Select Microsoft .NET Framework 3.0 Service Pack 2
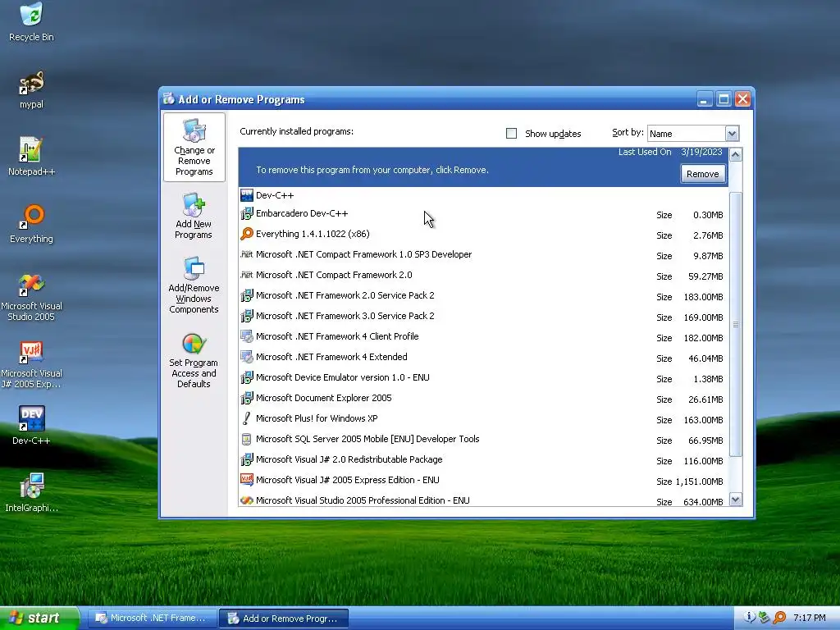 tap(483, 316)
